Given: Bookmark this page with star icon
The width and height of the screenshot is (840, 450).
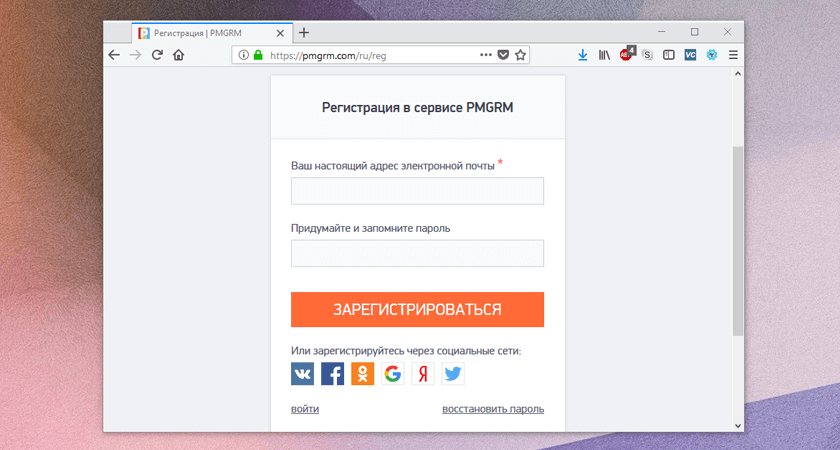Looking at the screenshot, I should pyautogui.click(x=520, y=55).
